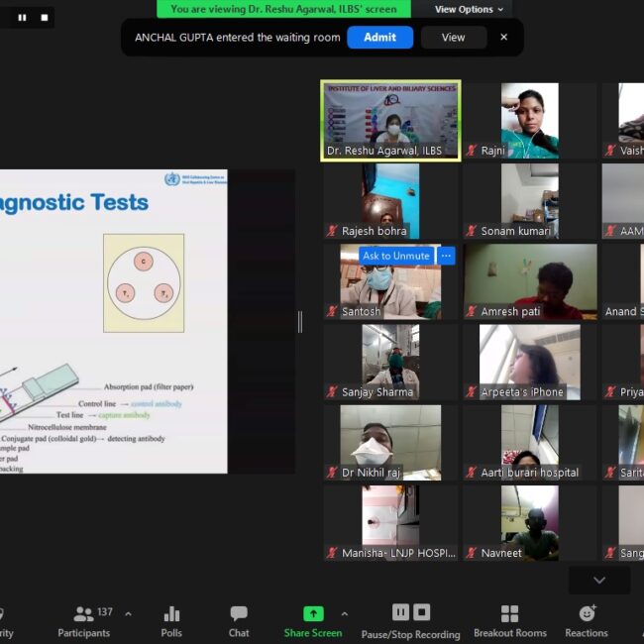Click View in the waiting room notification
The width and height of the screenshot is (644, 644).
453,37
